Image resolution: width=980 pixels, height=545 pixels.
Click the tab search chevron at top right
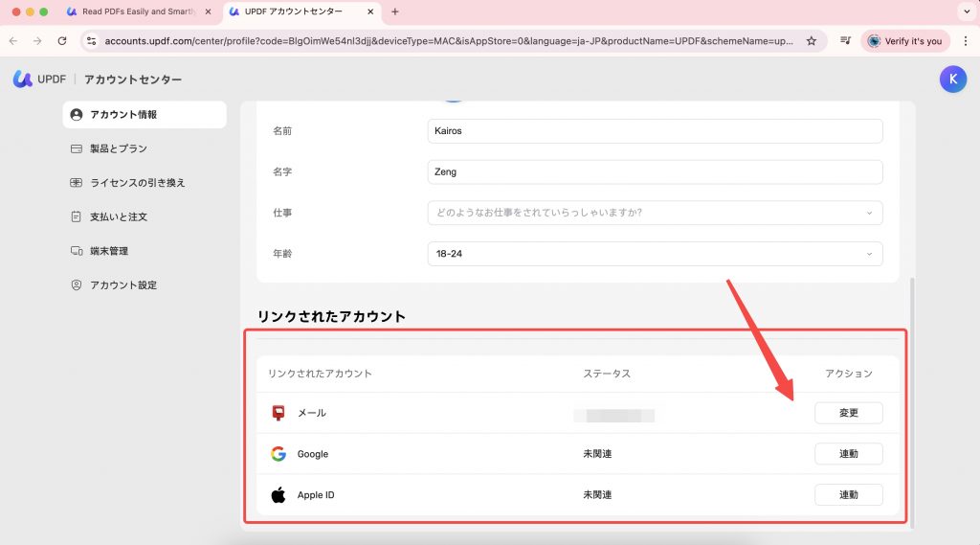click(x=967, y=11)
